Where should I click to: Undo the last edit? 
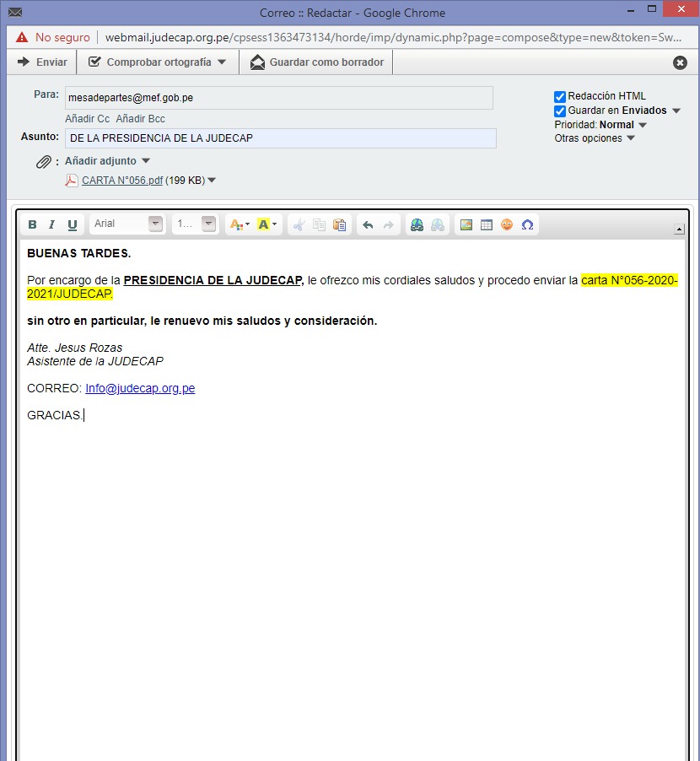[368, 224]
